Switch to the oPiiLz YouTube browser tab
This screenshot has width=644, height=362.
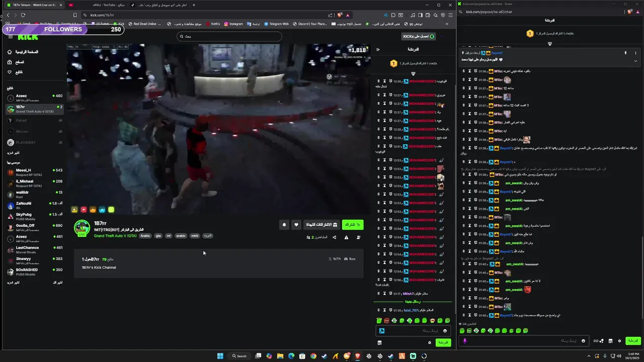click(96, 5)
